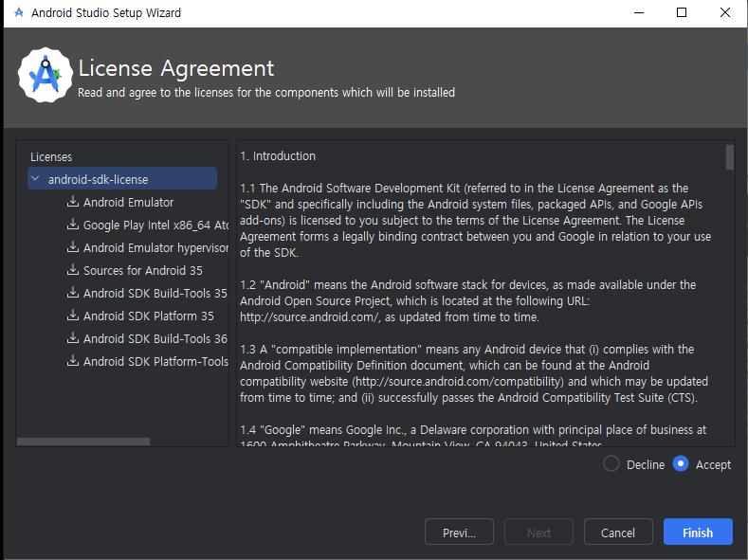Click the Android Studio title bar icon

click(x=19, y=12)
